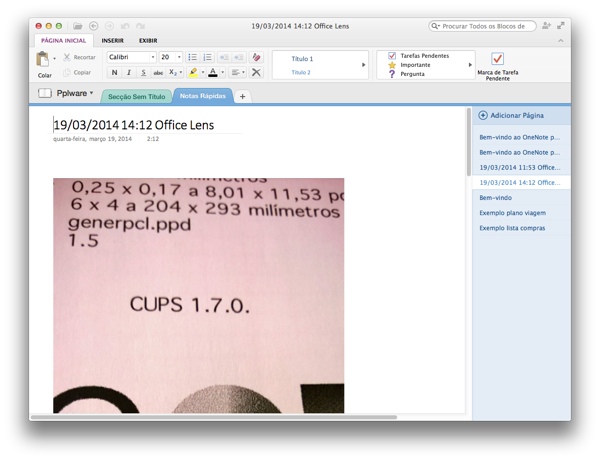600x461 pixels.
Task: Clear formatting with the eraser icon
Action: pos(256,57)
